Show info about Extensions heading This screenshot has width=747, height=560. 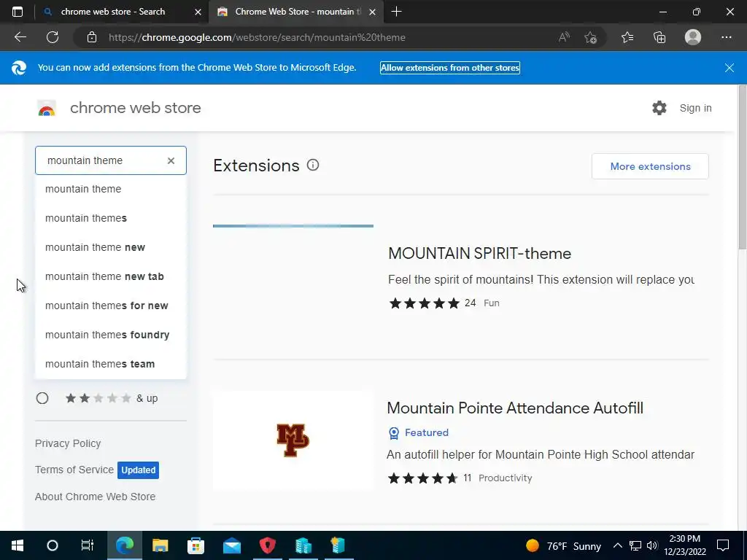(313, 166)
